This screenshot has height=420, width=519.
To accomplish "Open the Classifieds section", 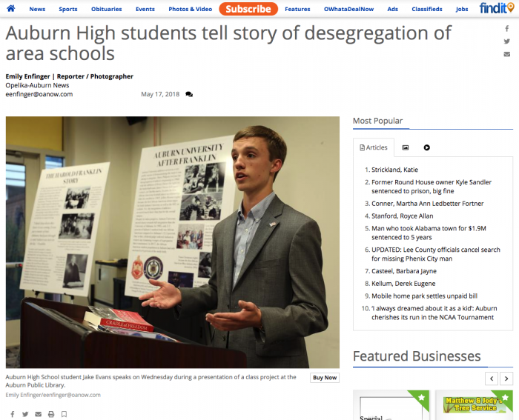I will 426,9.
